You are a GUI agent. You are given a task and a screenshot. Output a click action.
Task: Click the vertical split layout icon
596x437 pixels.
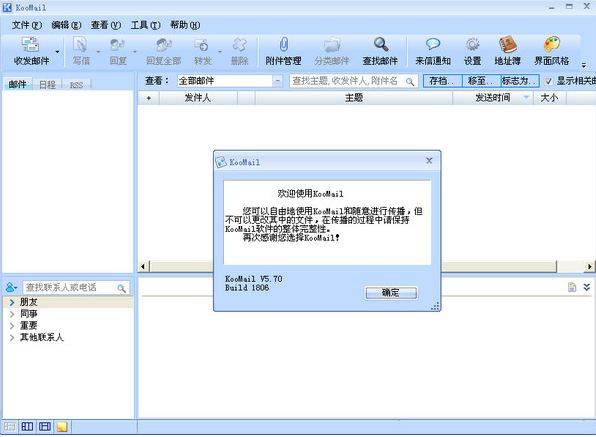click(27, 427)
